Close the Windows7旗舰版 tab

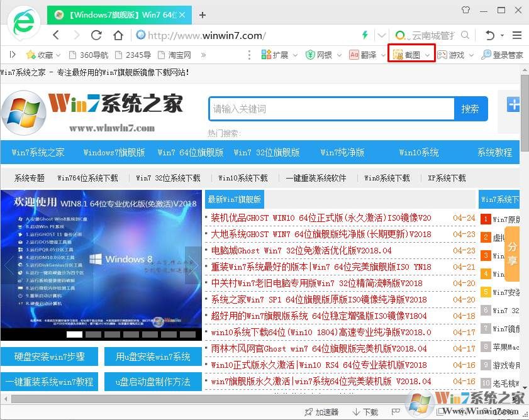[x=182, y=15]
